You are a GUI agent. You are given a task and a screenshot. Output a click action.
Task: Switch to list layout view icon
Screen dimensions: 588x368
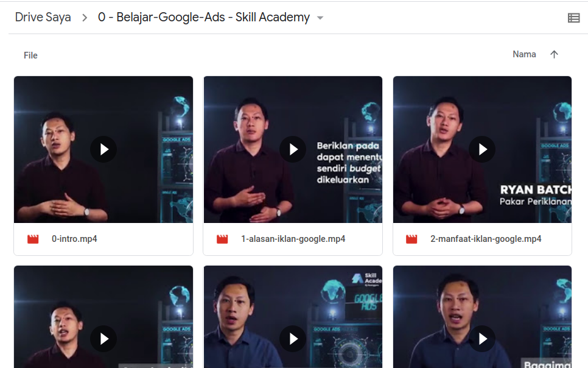point(573,18)
